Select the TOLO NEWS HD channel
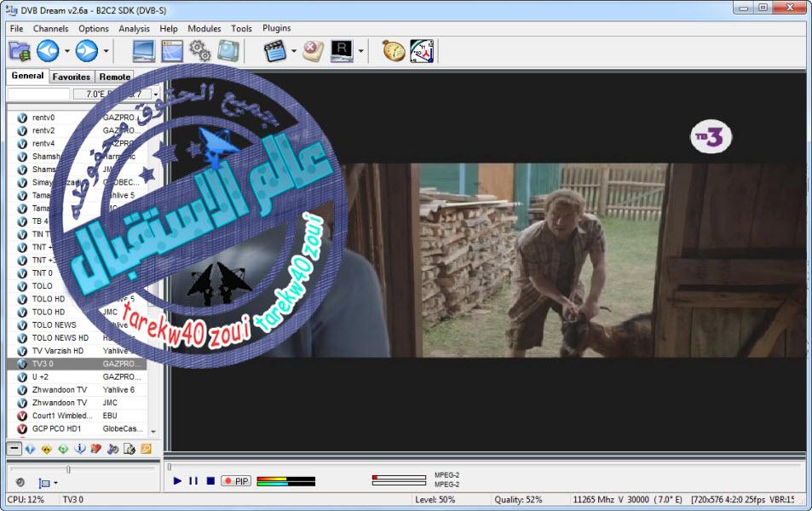Viewport: 812px width, 511px height. (78, 337)
